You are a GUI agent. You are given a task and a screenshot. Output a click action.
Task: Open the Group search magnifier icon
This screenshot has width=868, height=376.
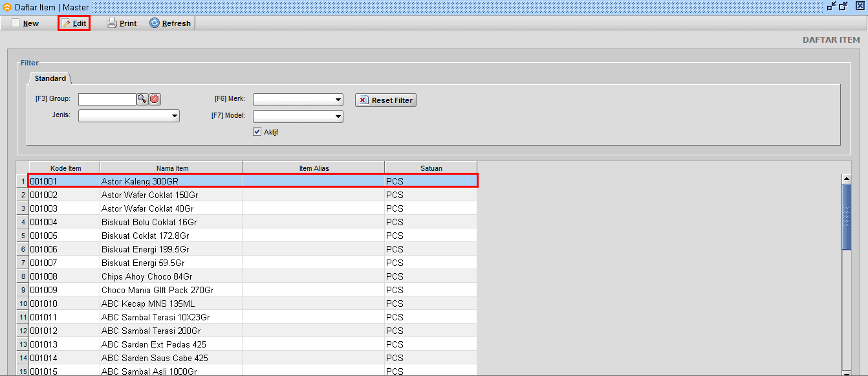pos(142,99)
